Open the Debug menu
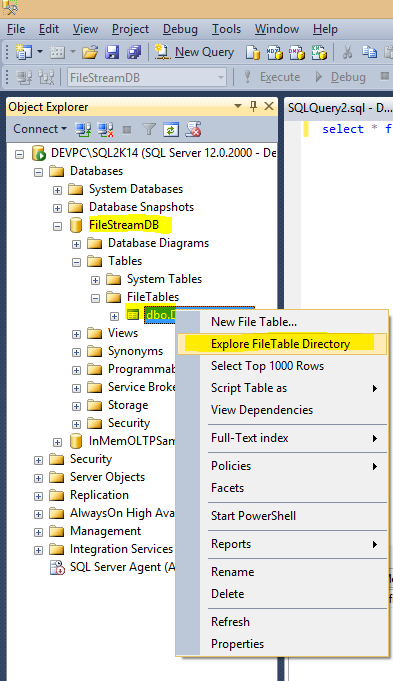The image size is (393, 681). pos(180,30)
